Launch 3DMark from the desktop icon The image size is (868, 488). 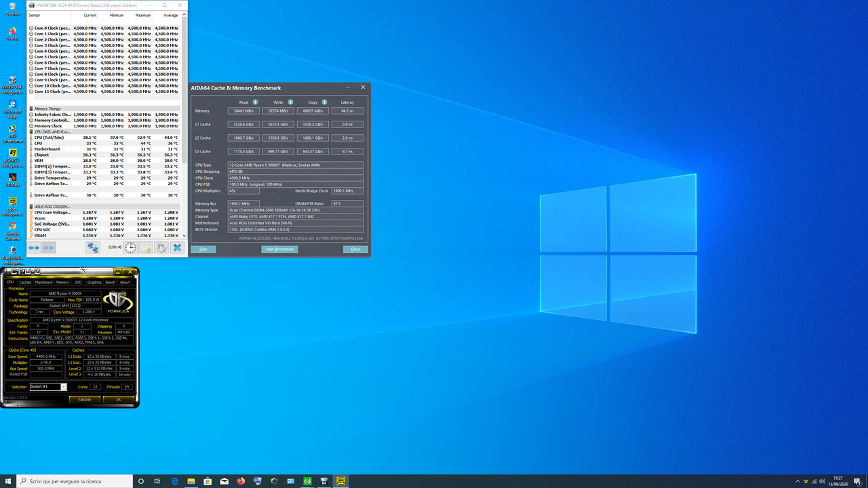12,180
